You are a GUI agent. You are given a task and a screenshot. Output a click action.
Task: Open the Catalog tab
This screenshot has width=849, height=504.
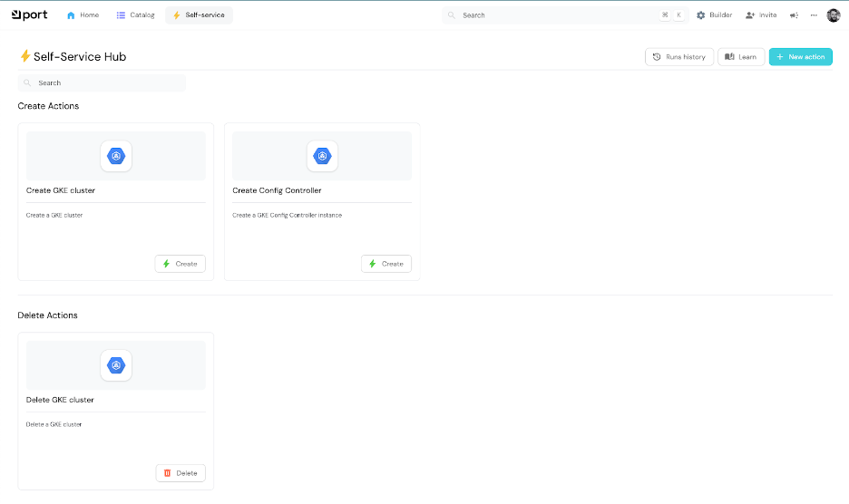(x=135, y=15)
